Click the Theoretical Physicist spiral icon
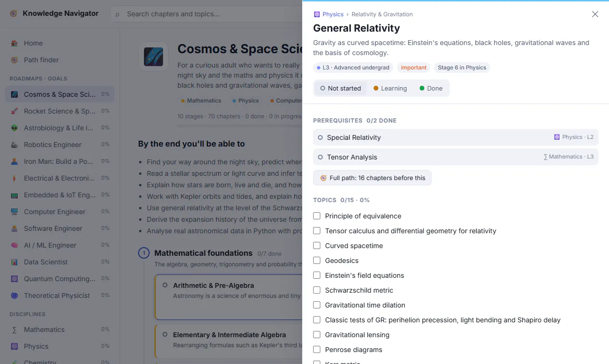 coord(14,296)
